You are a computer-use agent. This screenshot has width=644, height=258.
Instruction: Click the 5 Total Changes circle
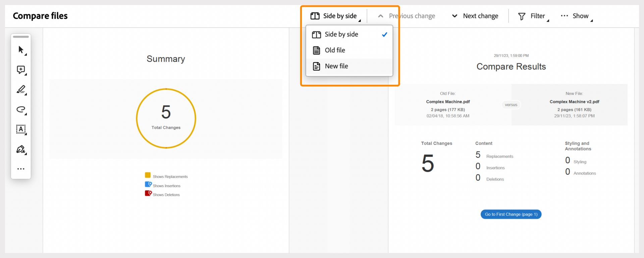pyautogui.click(x=166, y=118)
